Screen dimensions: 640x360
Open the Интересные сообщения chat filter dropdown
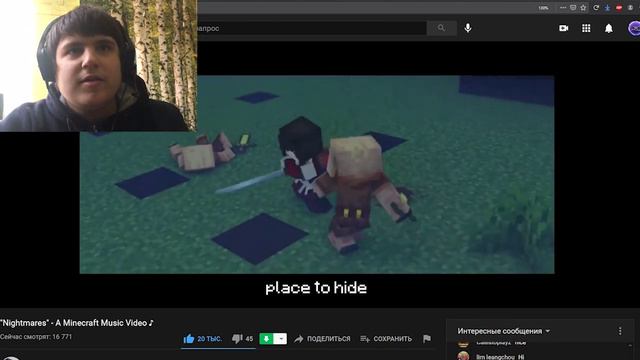(x=504, y=331)
